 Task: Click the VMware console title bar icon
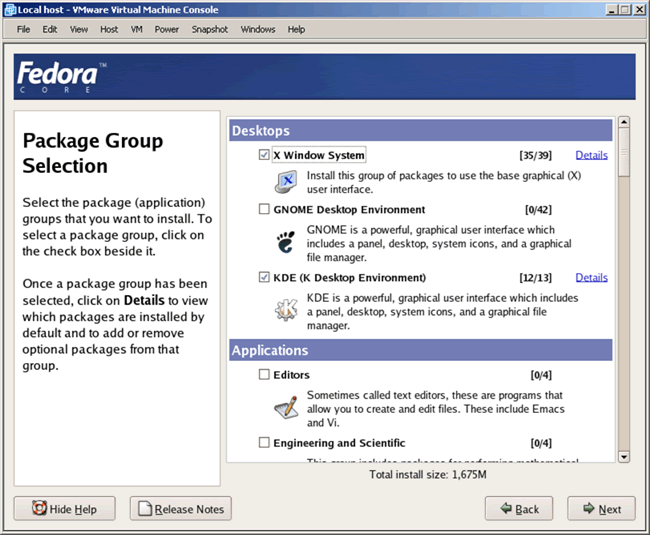[9, 9]
